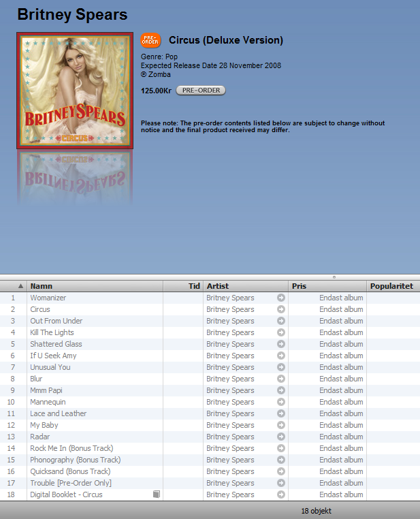
Task: Click artist arrow icon on Trouble row
Action: coord(281,483)
